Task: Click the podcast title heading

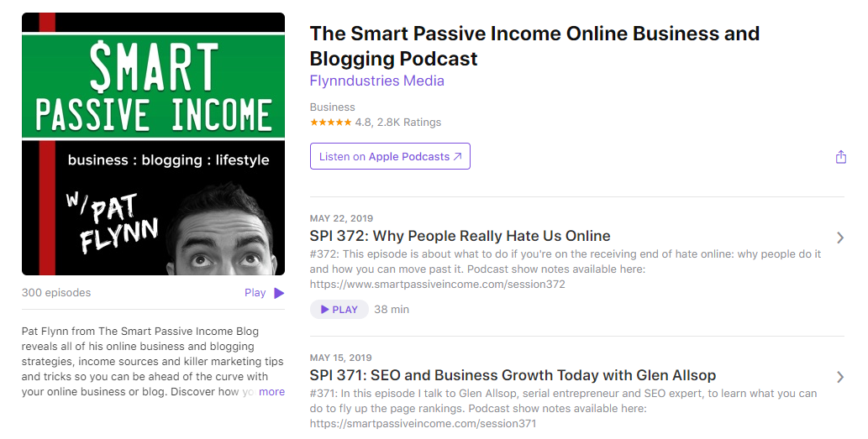Action: click(x=534, y=46)
